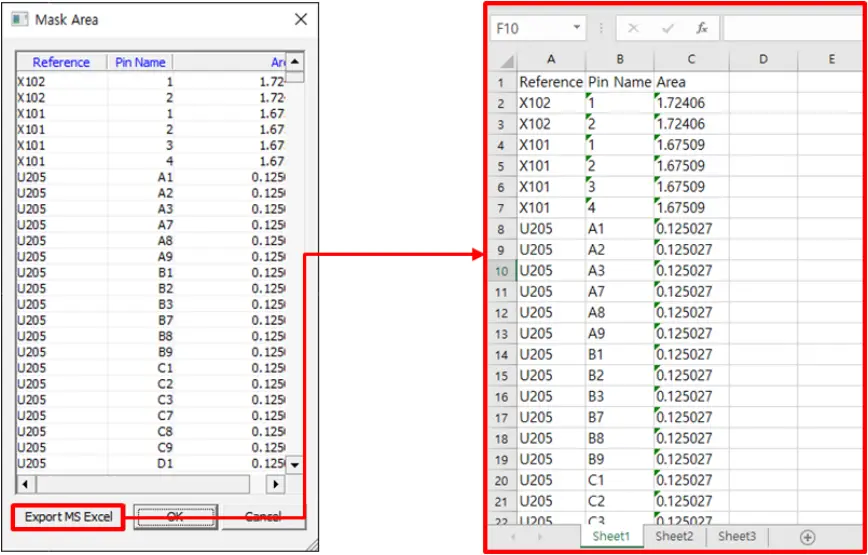Click the Mask Area title bar icon
This screenshot has height=555, width=868.
pyautogui.click(x=19, y=19)
